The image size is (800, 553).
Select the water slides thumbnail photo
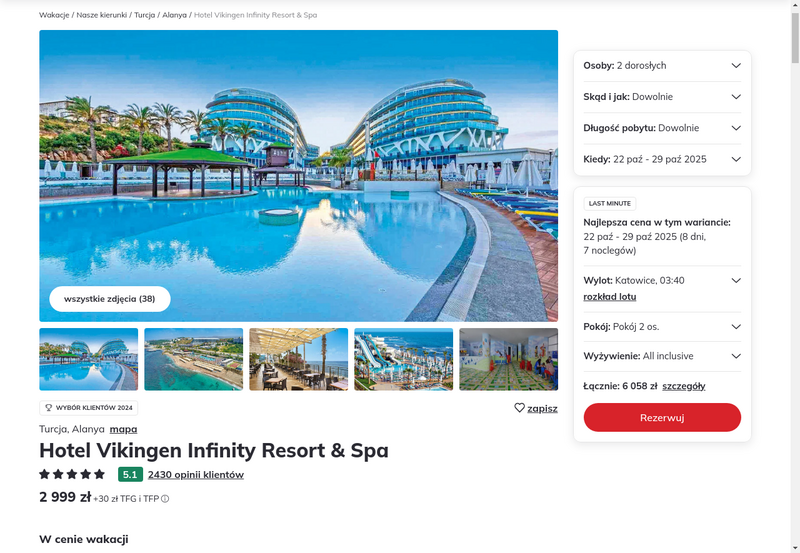point(404,359)
